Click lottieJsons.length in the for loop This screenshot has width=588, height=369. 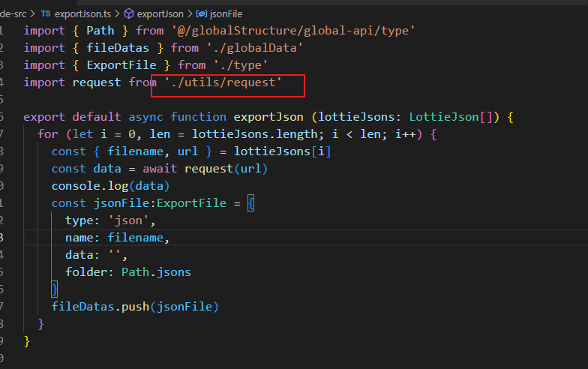pos(255,133)
